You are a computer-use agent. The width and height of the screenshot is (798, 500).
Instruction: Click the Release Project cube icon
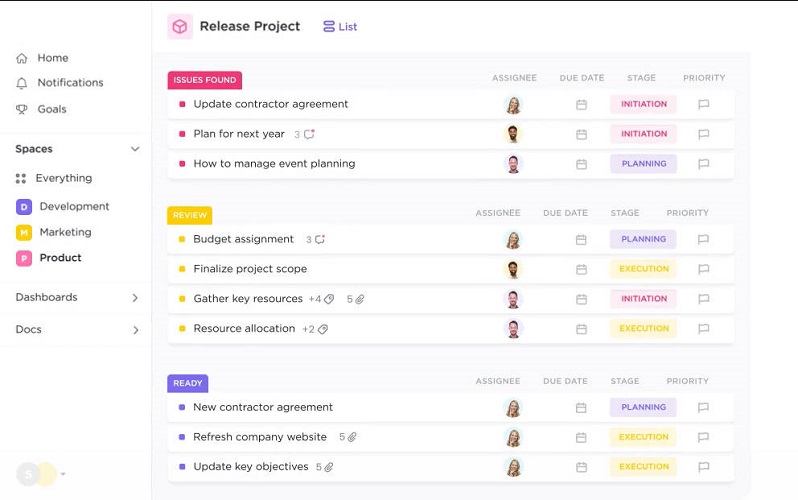[180, 26]
